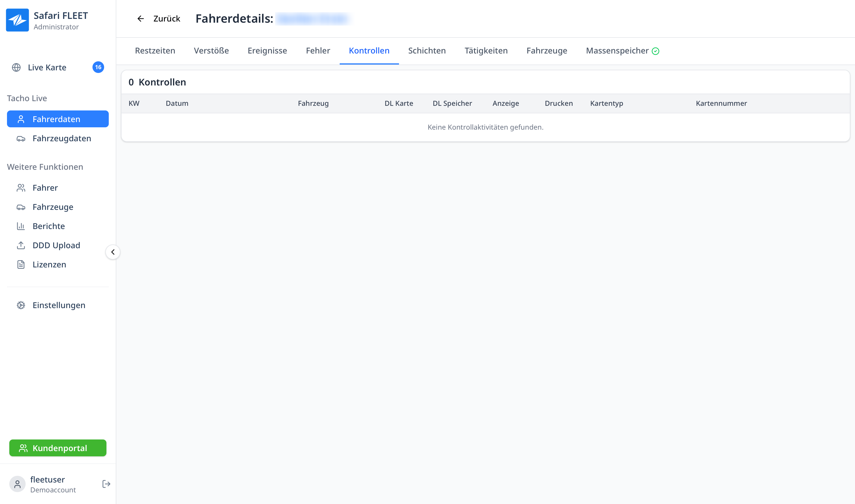The image size is (855, 504).
Task: Open Lizenzen with the document icon
Action: [21, 264]
